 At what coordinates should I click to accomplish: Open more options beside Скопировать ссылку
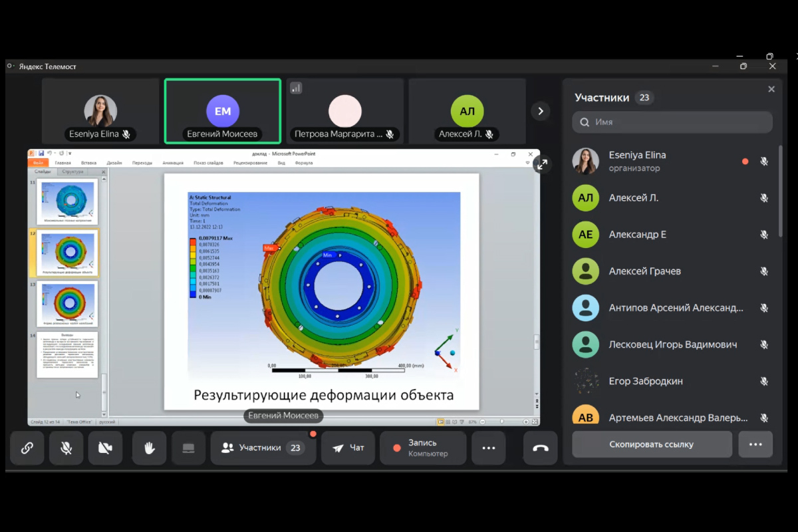click(755, 444)
